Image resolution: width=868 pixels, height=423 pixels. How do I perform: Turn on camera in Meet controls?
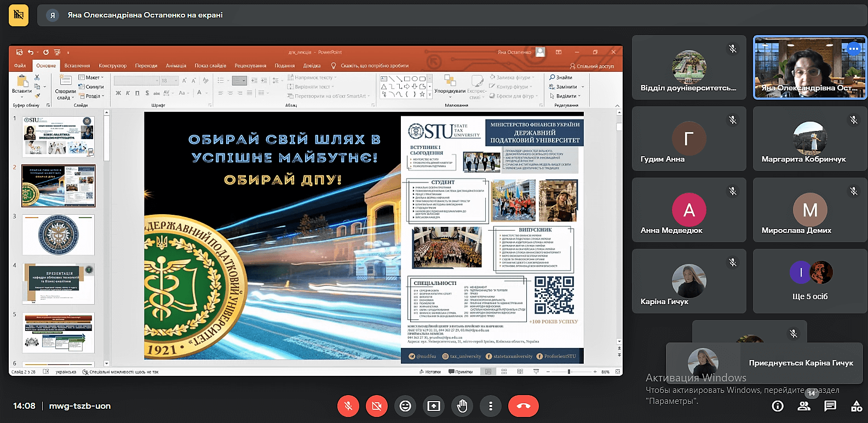377,406
